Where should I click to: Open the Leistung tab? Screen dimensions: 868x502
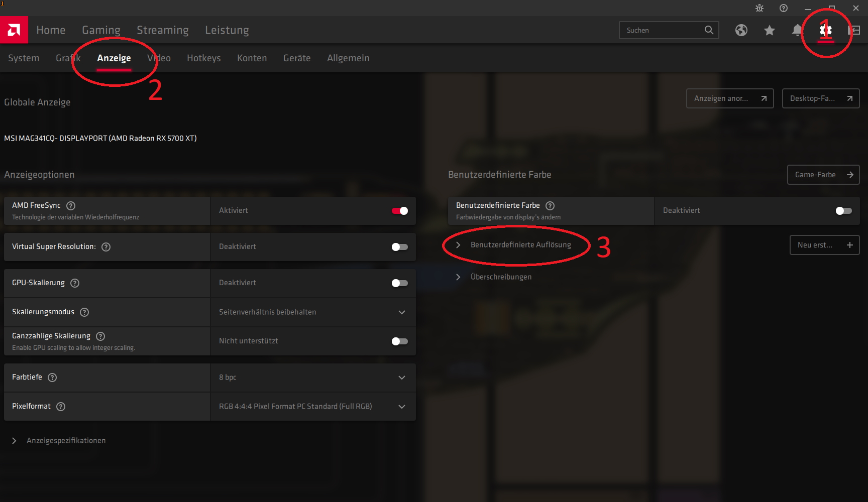click(227, 30)
